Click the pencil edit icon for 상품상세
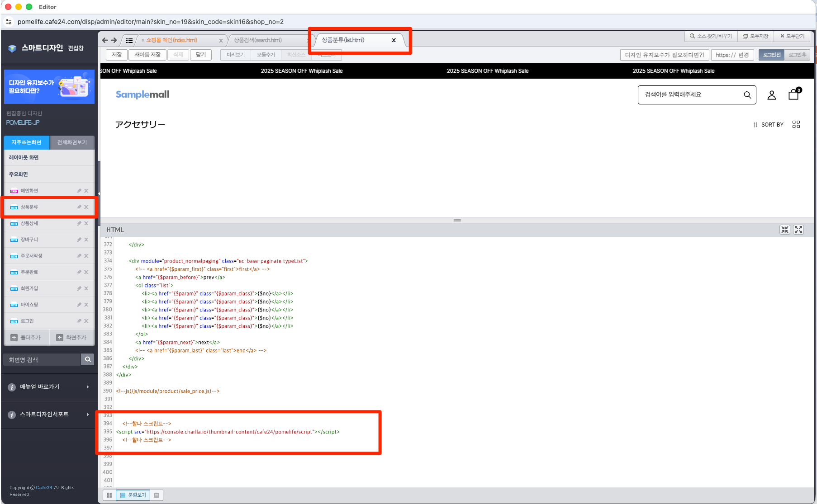Image resolution: width=817 pixels, height=504 pixels. click(79, 223)
